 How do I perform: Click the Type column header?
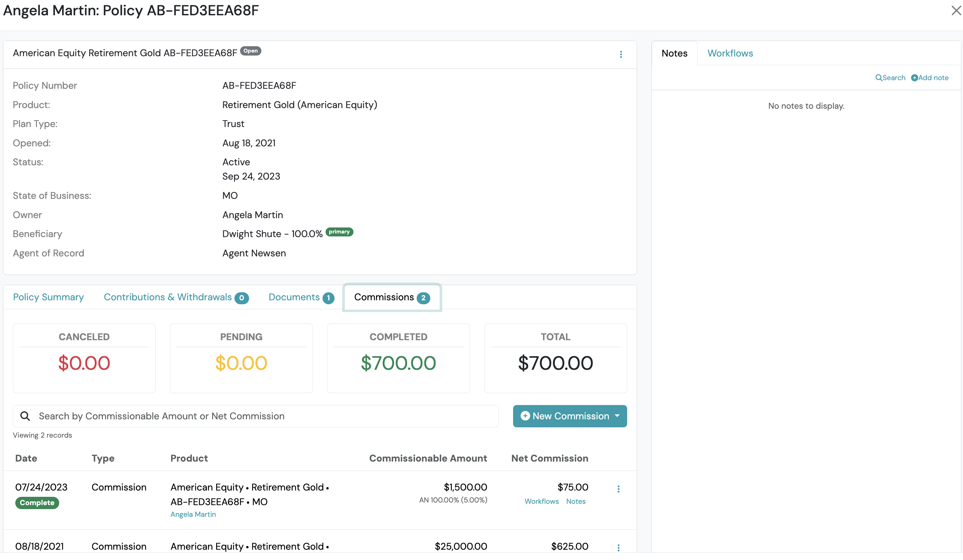[x=103, y=458]
